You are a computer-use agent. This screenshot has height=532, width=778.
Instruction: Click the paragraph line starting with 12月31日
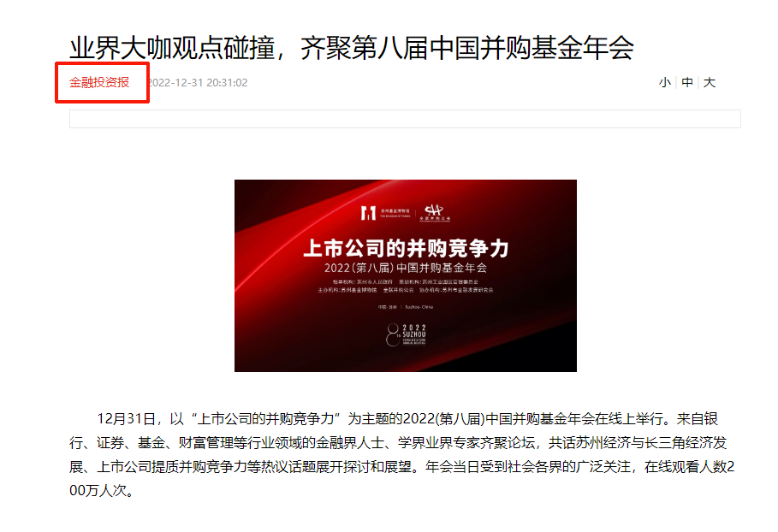point(407,419)
